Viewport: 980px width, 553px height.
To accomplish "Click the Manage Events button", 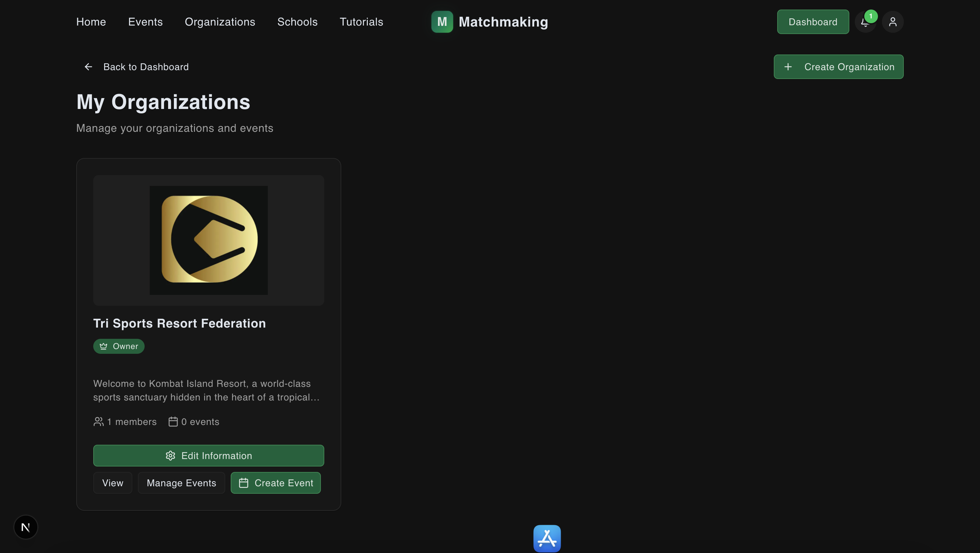I will point(181,483).
